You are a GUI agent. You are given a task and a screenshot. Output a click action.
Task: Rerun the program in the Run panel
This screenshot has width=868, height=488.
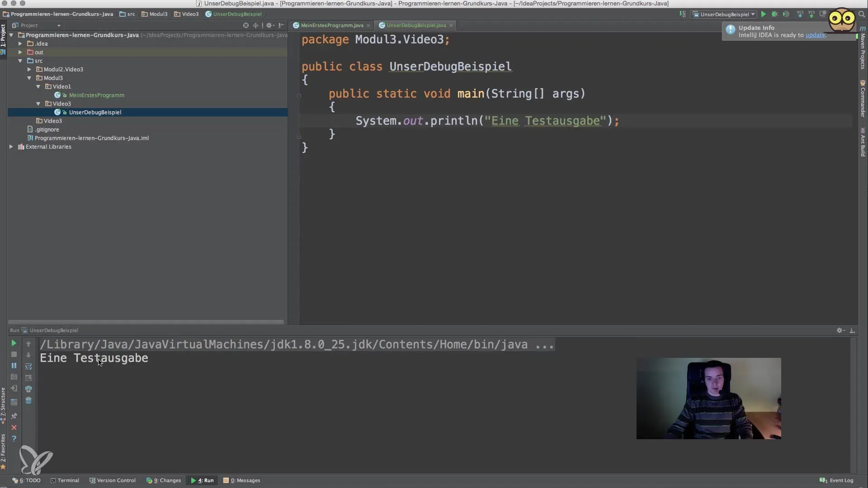click(x=14, y=343)
